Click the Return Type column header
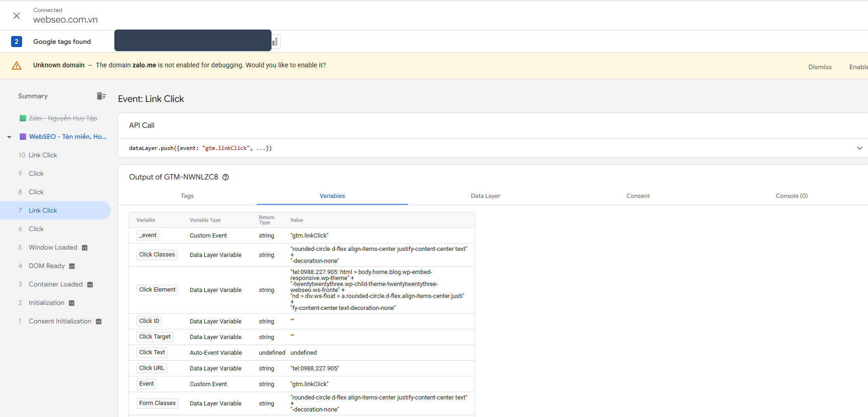The image size is (868, 417). pyautogui.click(x=266, y=220)
